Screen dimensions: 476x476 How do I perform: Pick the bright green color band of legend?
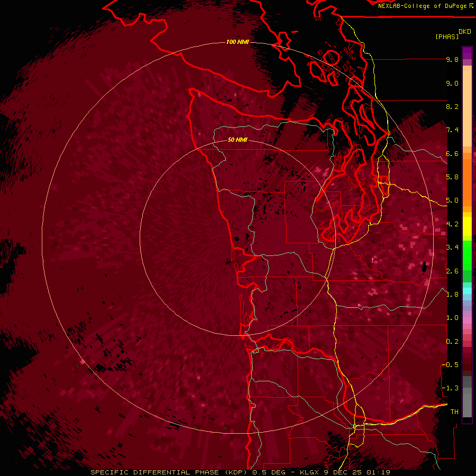pos(467,255)
